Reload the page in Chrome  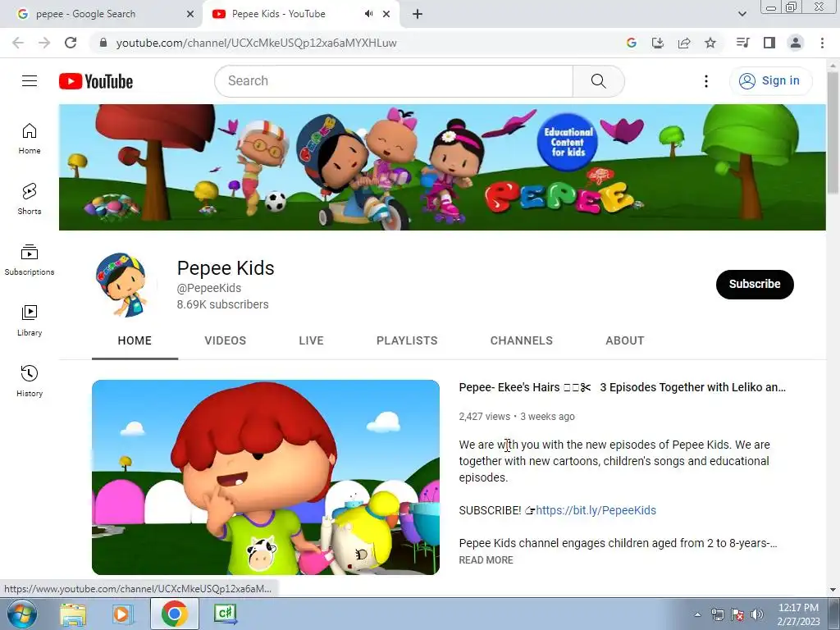71,43
